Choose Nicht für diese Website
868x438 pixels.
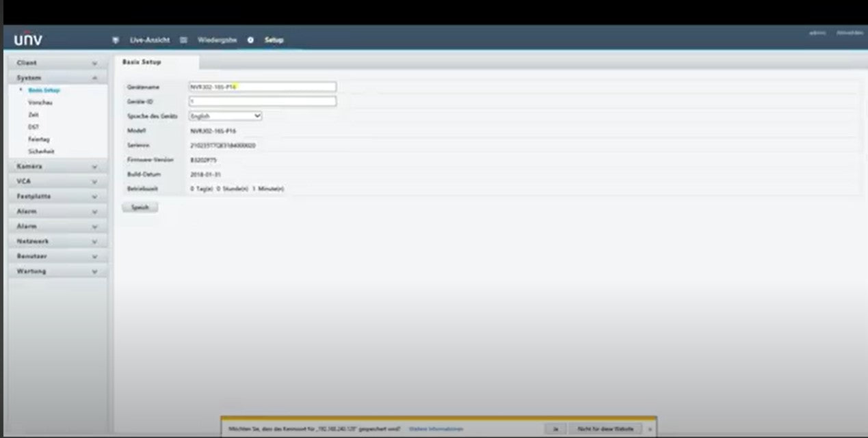point(605,429)
